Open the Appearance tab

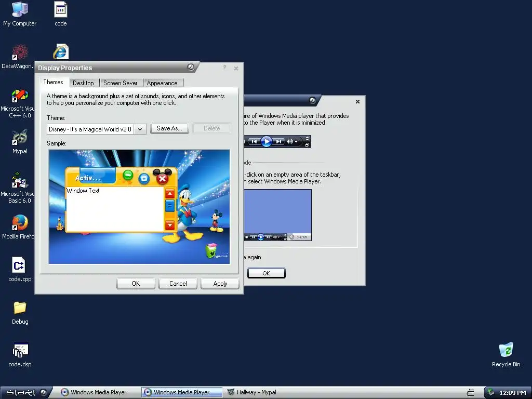point(162,83)
